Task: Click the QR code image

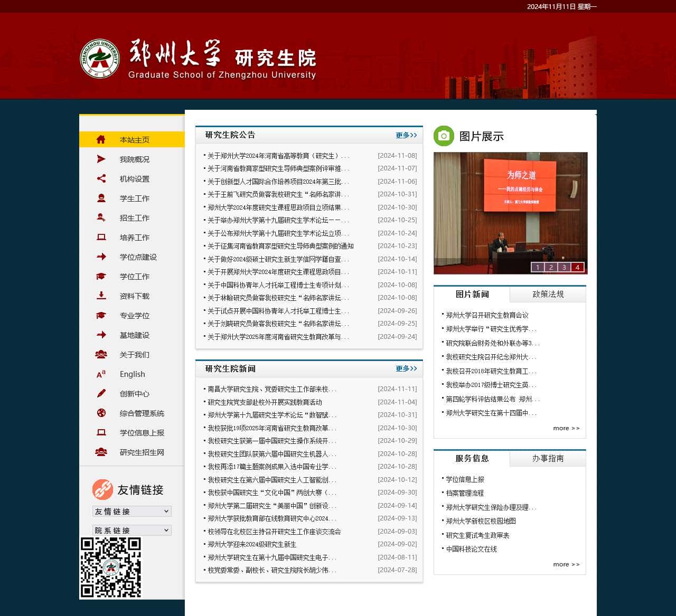Action: tap(110, 568)
